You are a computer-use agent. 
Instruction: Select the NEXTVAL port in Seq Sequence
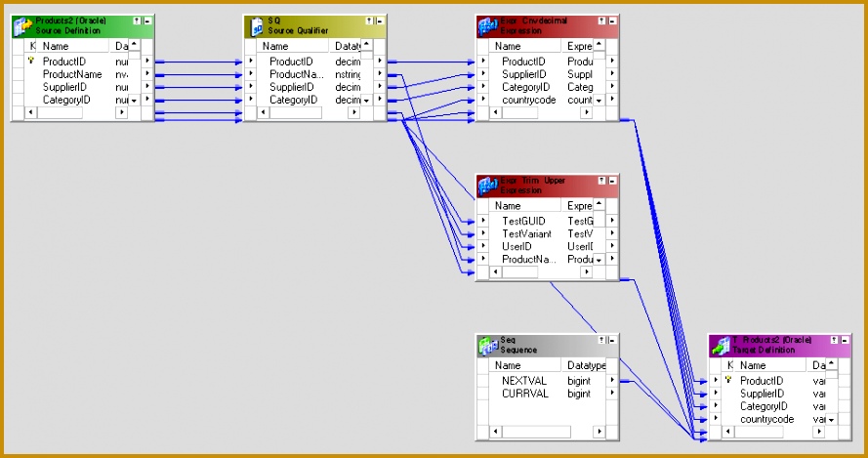(524, 381)
